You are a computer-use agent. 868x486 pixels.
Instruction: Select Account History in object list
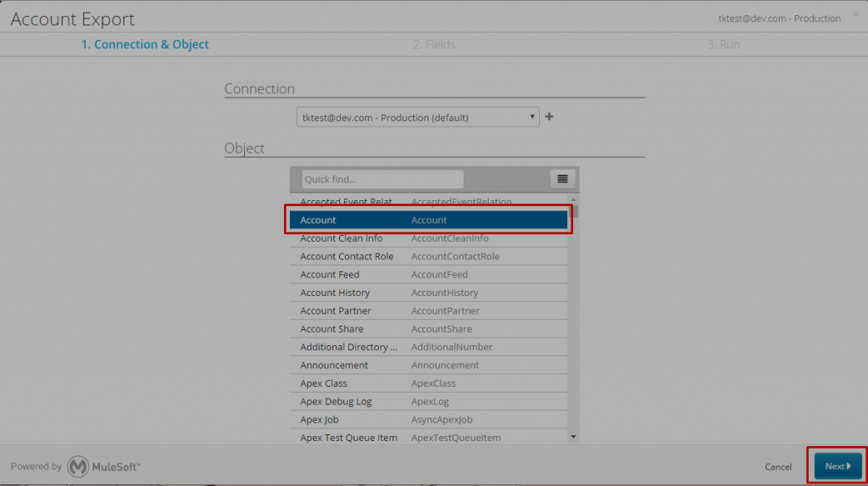point(428,293)
